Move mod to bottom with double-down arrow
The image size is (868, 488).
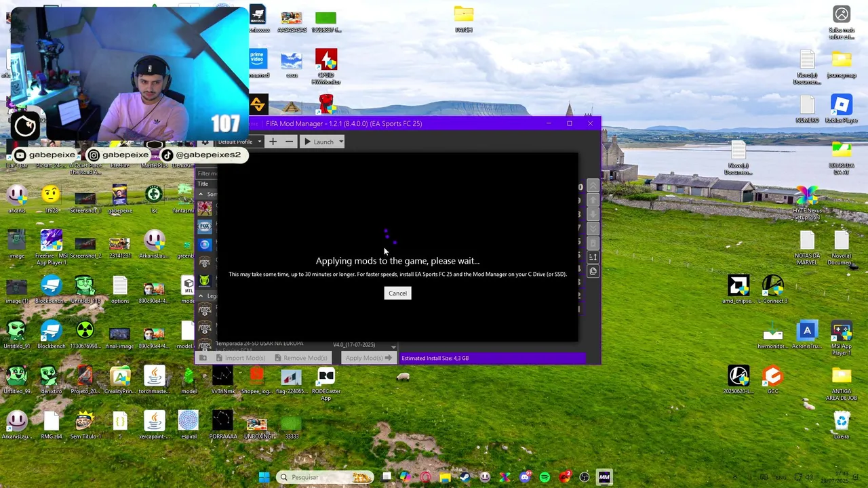click(x=593, y=228)
